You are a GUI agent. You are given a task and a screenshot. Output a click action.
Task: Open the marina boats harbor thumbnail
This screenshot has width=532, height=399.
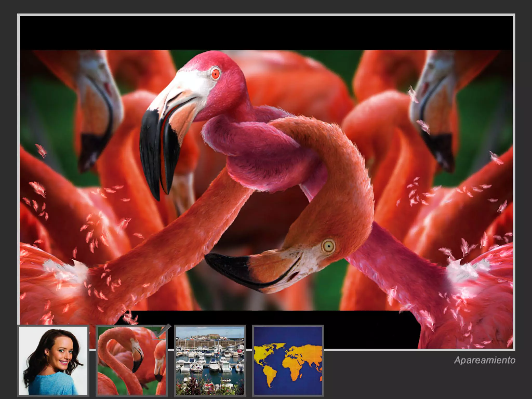(210, 361)
